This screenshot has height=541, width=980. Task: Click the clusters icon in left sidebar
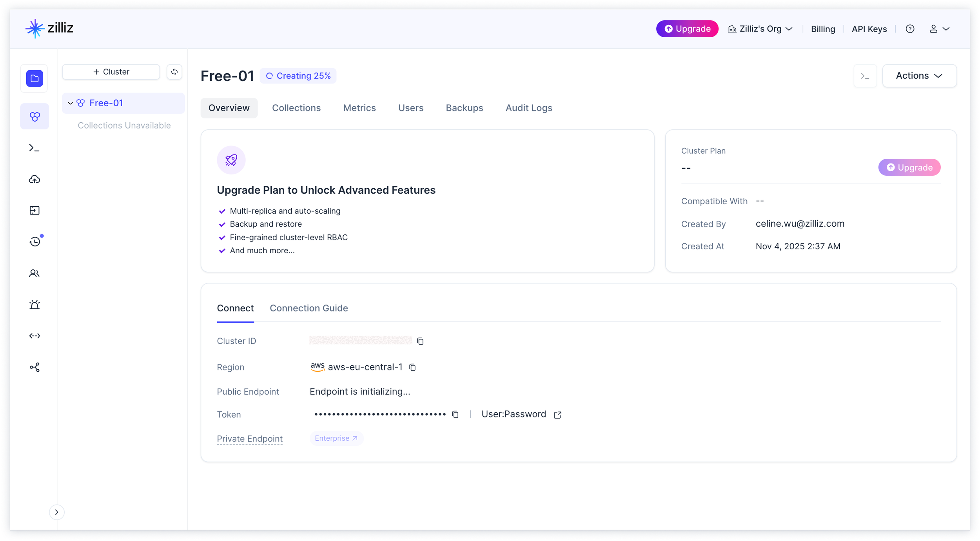pyautogui.click(x=34, y=116)
